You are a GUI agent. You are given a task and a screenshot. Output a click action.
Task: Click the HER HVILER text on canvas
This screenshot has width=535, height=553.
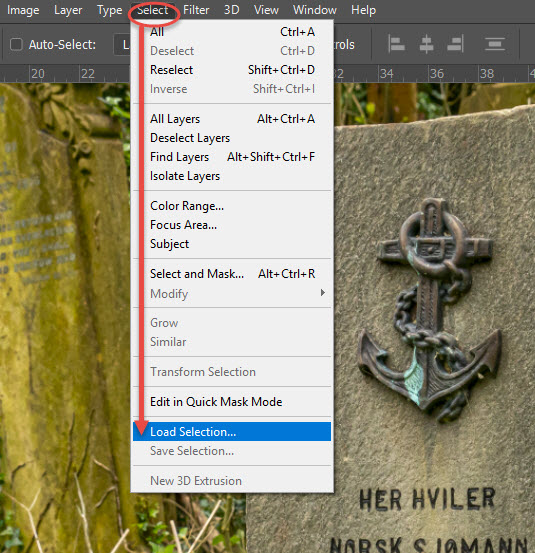427,499
